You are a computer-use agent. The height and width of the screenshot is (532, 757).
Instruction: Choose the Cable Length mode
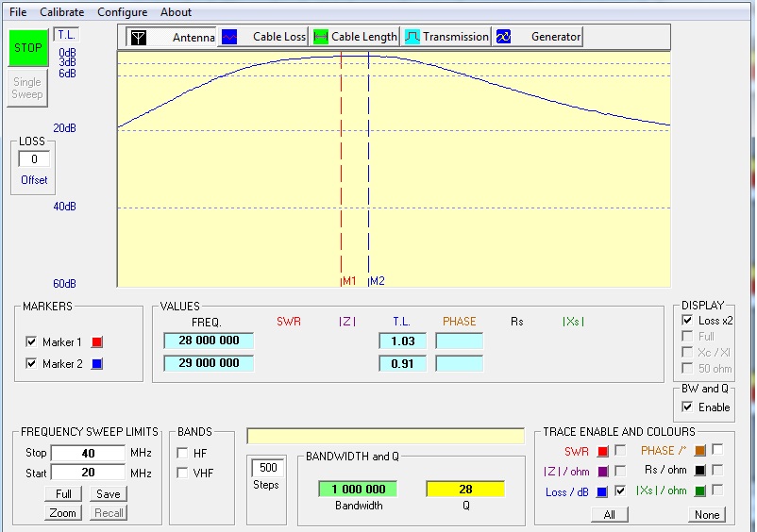click(320, 37)
